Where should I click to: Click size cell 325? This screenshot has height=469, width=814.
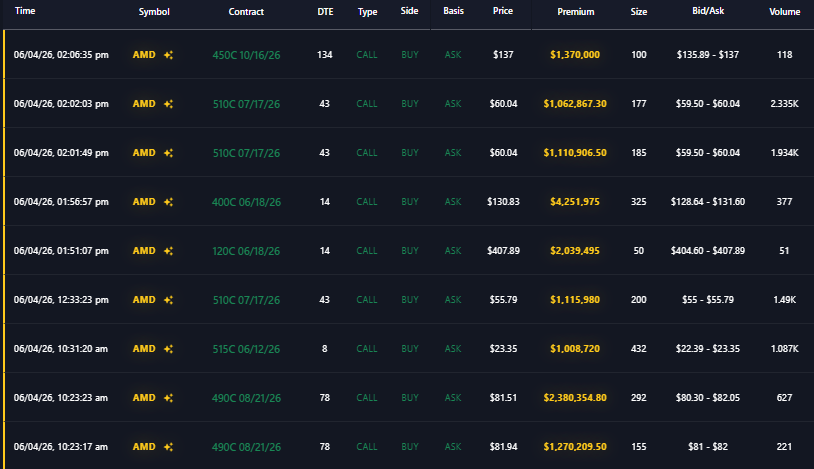639,202
